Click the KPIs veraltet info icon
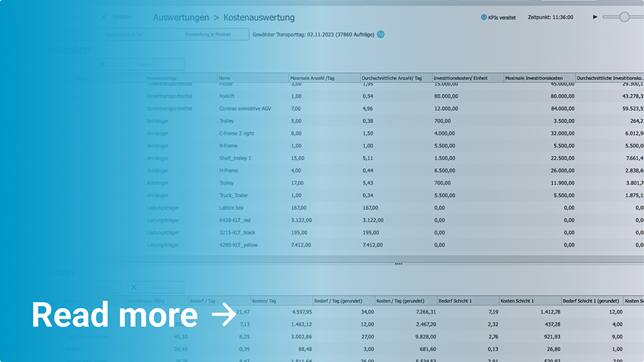The image size is (644, 362). (x=484, y=17)
